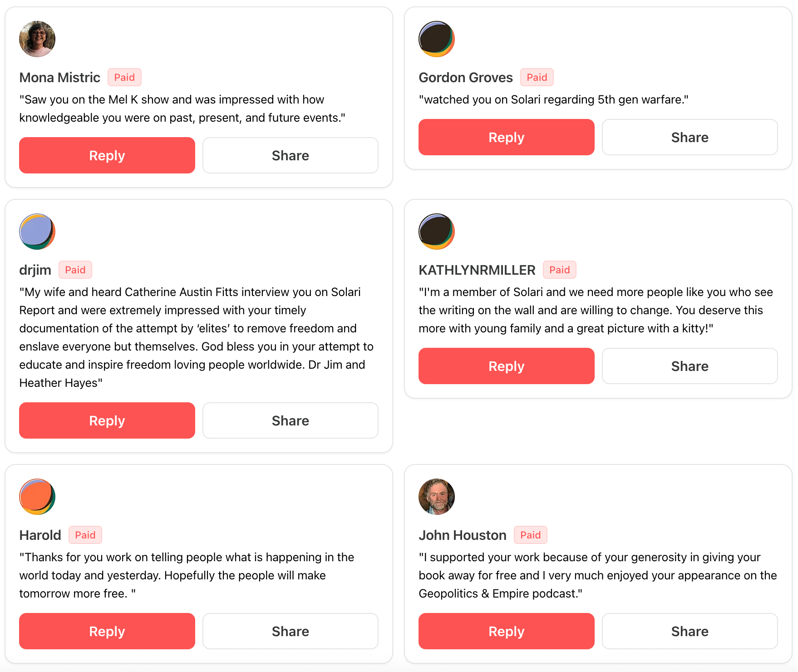Share drjim's testimonial
This screenshot has height=672, width=798.
tap(290, 420)
